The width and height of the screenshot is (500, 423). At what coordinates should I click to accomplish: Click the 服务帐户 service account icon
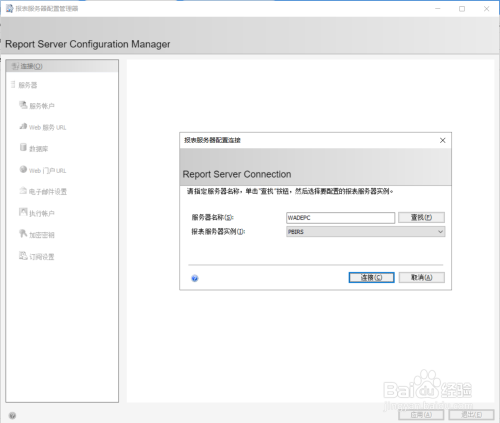[x=23, y=105]
